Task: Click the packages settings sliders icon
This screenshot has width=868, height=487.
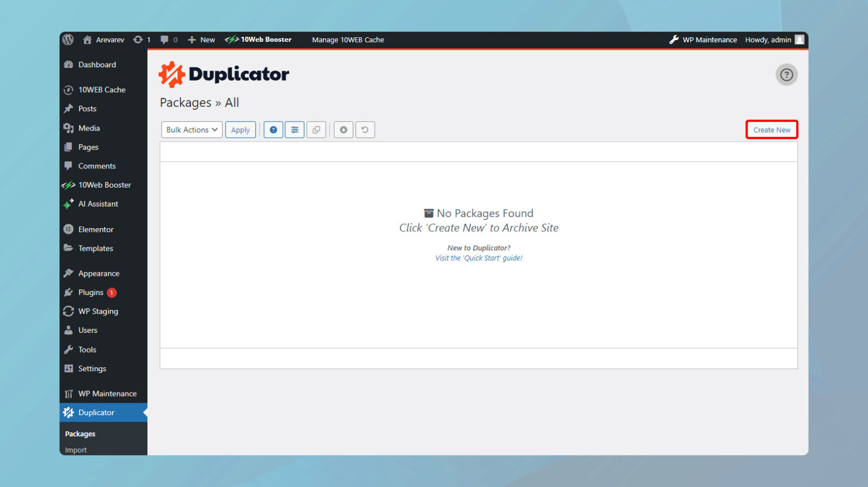Action: pyautogui.click(x=294, y=129)
